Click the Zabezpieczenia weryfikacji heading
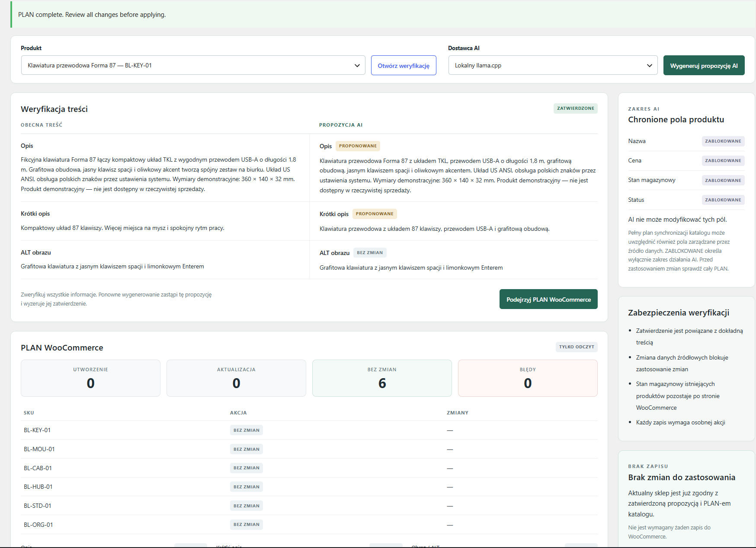This screenshot has height=548, width=756. [679, 312]
